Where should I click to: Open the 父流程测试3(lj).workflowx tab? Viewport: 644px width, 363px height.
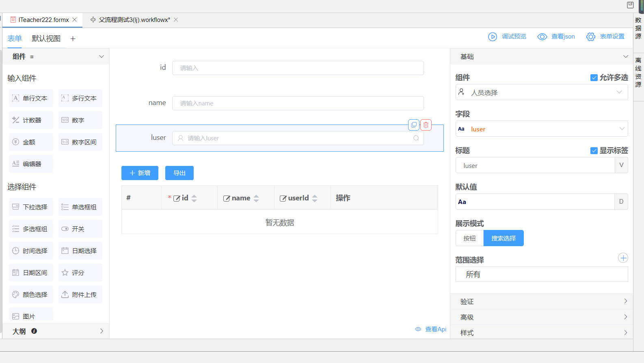(134, 20)
